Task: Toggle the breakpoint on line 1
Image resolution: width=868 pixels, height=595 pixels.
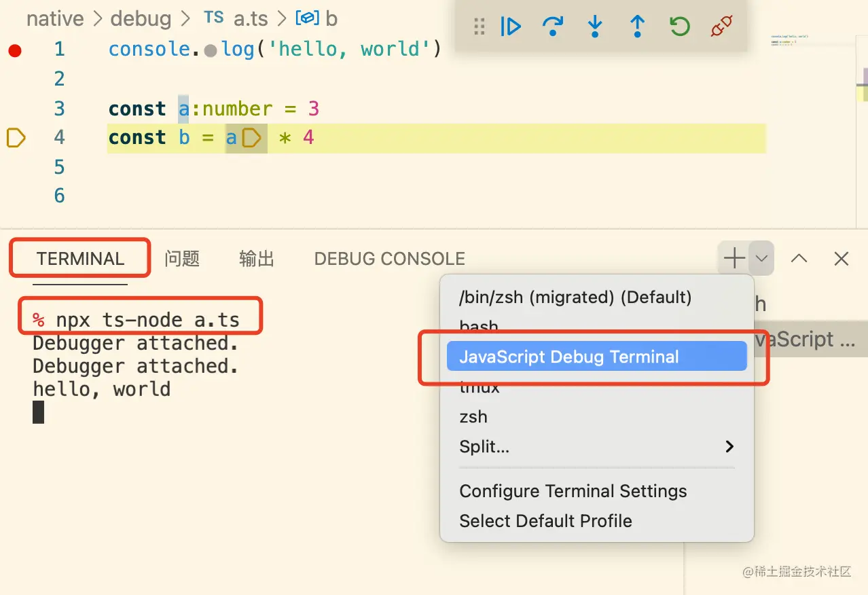Action: coord(15,48)
